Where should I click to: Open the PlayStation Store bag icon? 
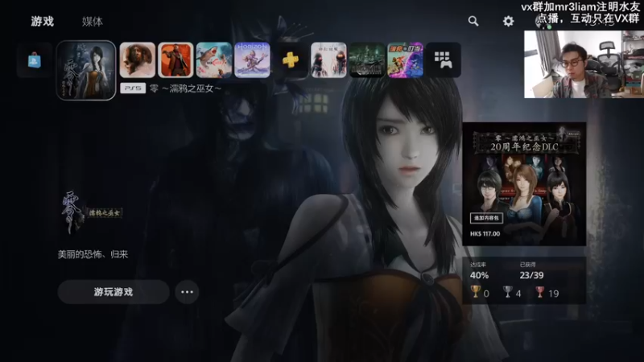35,60
